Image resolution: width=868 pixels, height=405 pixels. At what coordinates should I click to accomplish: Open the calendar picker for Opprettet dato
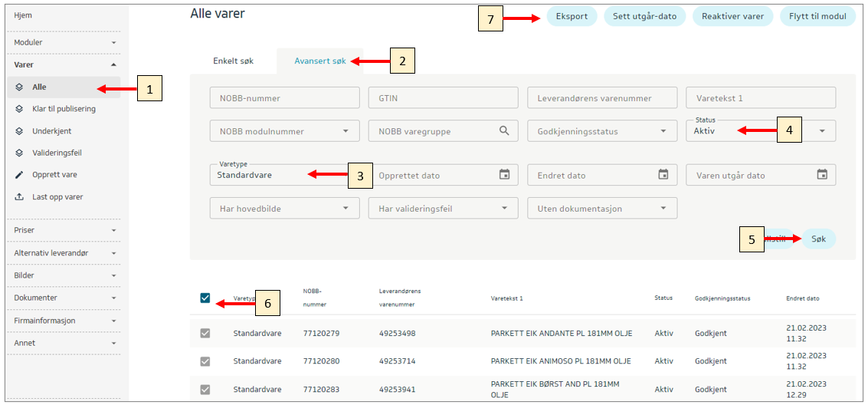coord(504,175)
